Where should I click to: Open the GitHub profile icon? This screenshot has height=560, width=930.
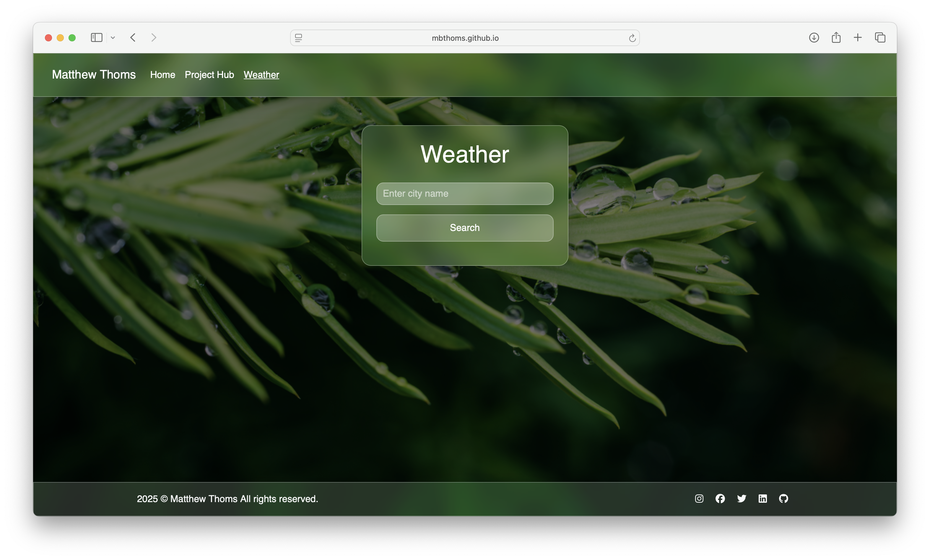point(783,499)
